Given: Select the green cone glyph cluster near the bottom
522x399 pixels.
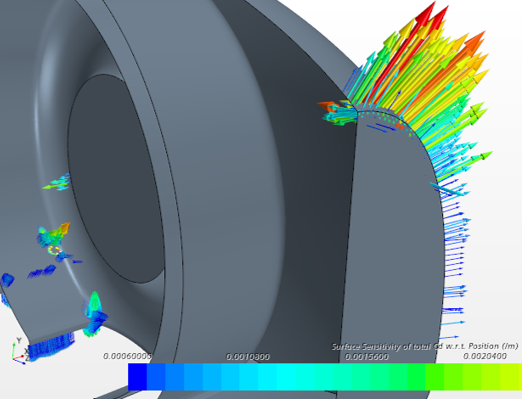Looking at the screenshot, I should pyautogui.click(x=94, y=313).
